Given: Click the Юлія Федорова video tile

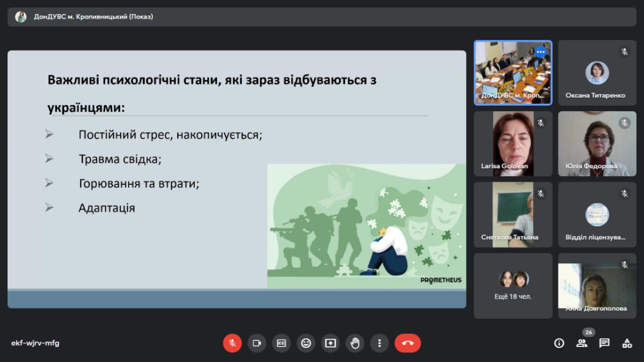Looking at the screenshot, I should click(597, 143).
